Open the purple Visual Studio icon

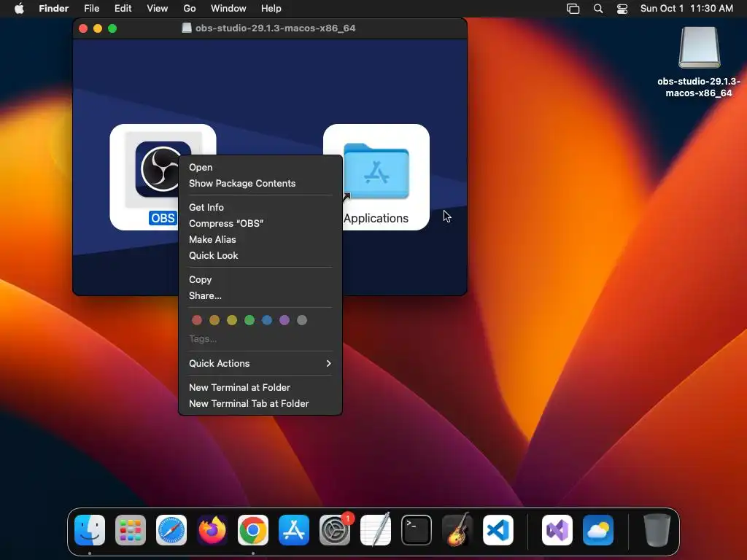[x=557, y=529]
